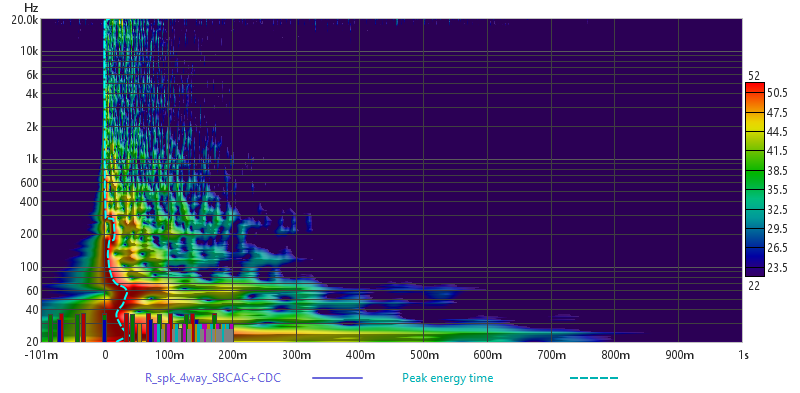This screenshot has height=393, width=800.
Task: Click the Hz frequency axis unit label
Action: tap(31, 7)
